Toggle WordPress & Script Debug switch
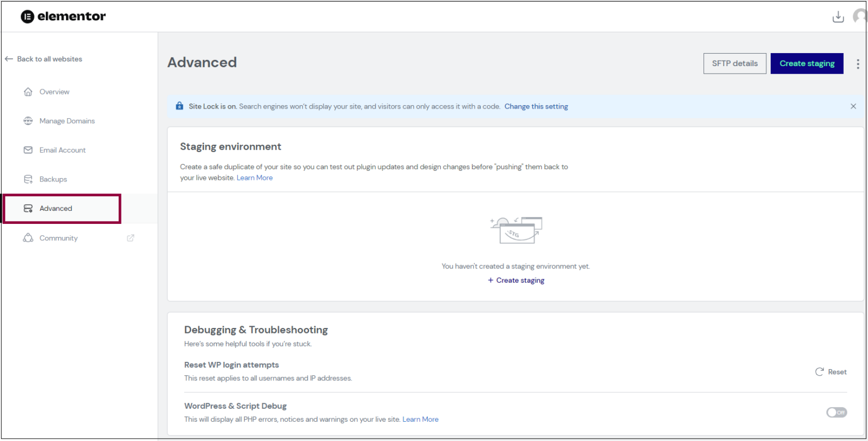This screenshot has height=441, width=868. click(836, 413)
